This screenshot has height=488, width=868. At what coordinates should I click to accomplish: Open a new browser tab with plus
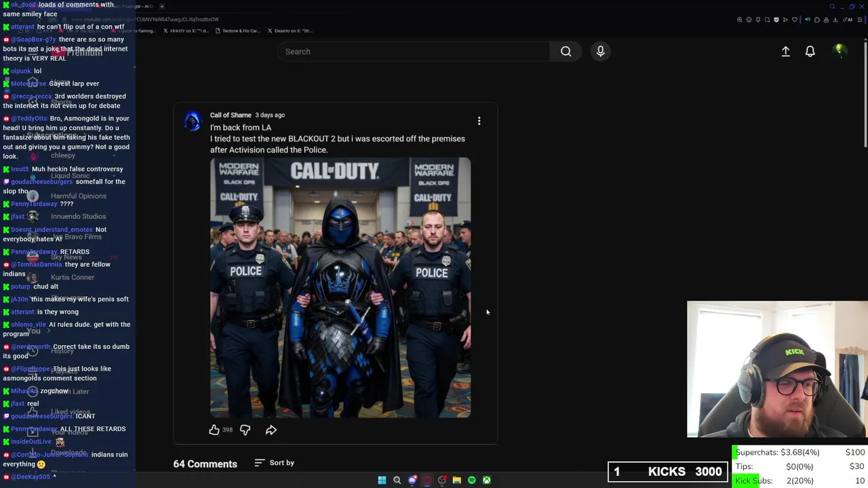[161, 6]
